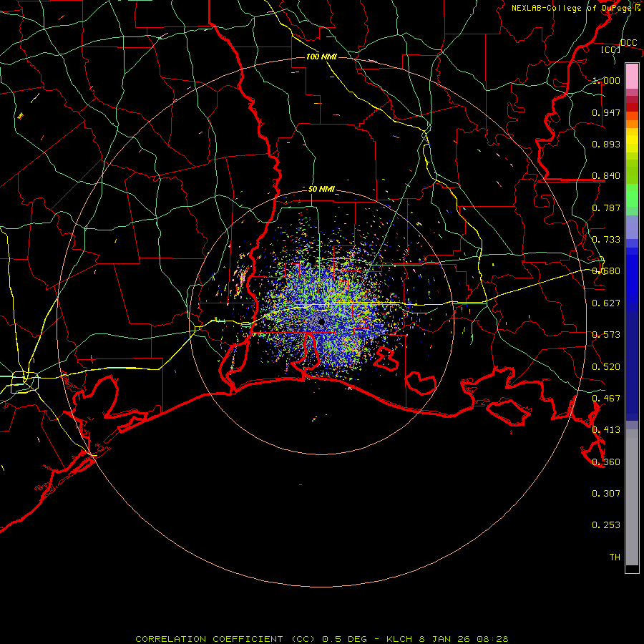Click the 0.360 color scale value
644x644 pixels.
tap(606, 462)
